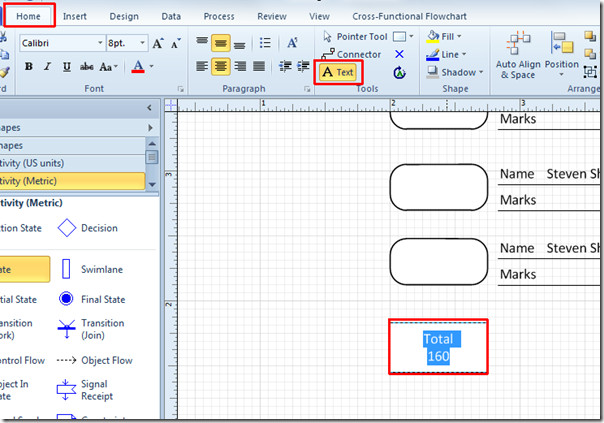Open the Design tab

(124, 16)
